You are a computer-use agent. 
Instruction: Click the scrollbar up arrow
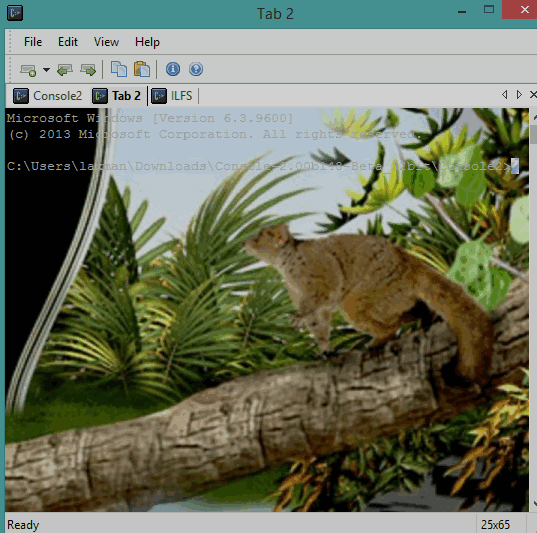pos(535,117)
